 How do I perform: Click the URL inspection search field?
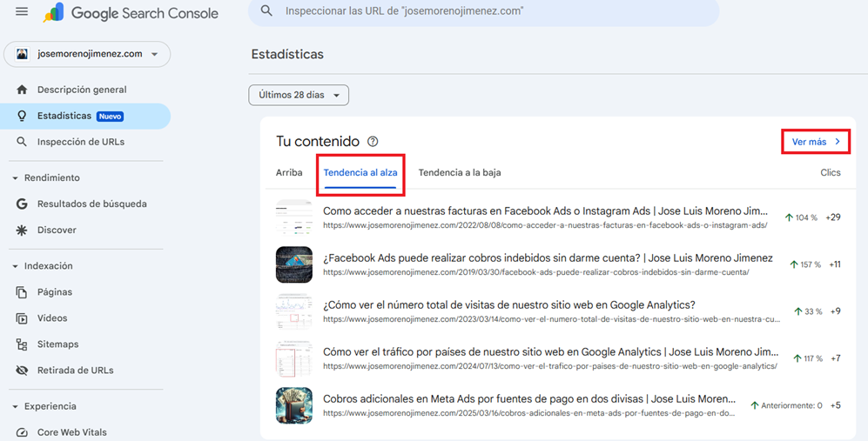point(488,12)
